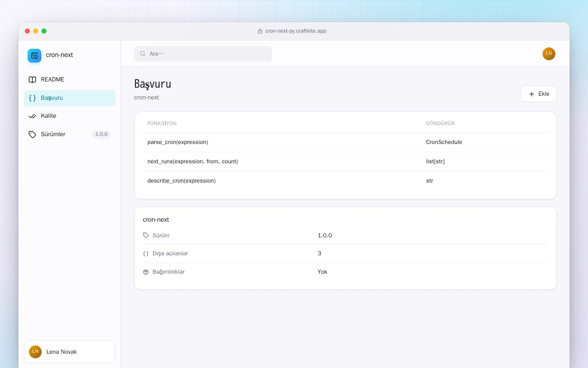Click the search magnifier icon
Screen dimensions: 588x368
(143, 54)
